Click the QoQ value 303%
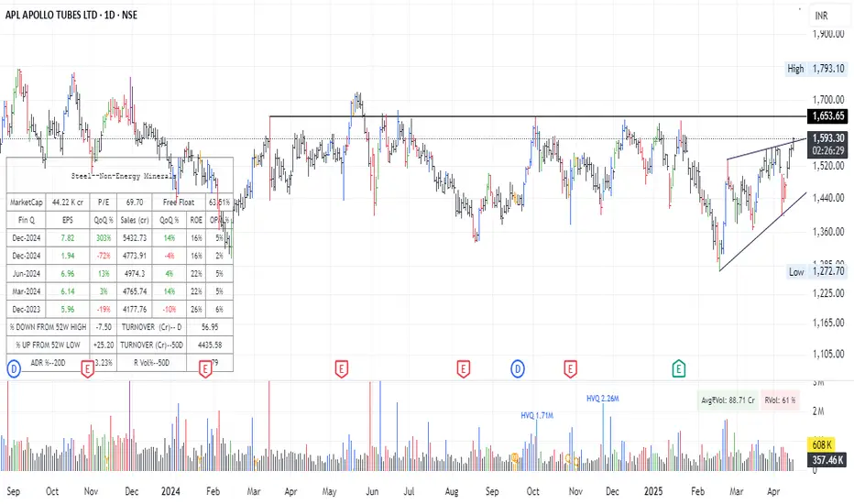Screen dimensions: 854x504 point(104,238)
